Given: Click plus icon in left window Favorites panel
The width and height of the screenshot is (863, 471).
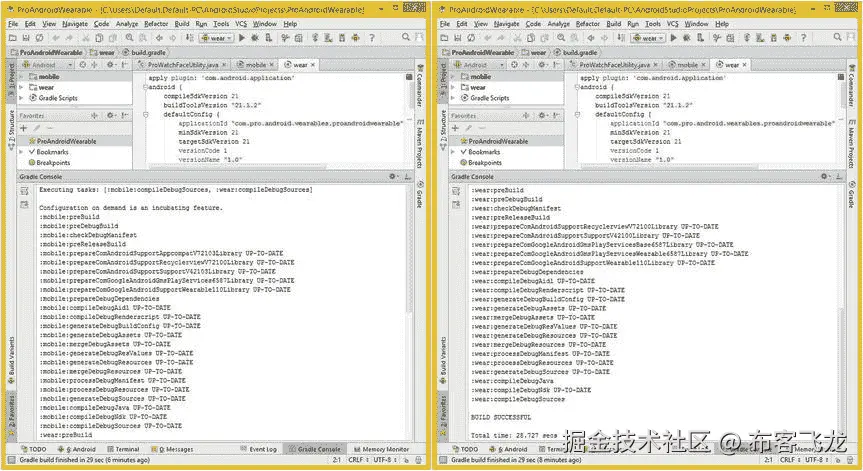Looking at the screenshot, I should click(x=24, y=128).
